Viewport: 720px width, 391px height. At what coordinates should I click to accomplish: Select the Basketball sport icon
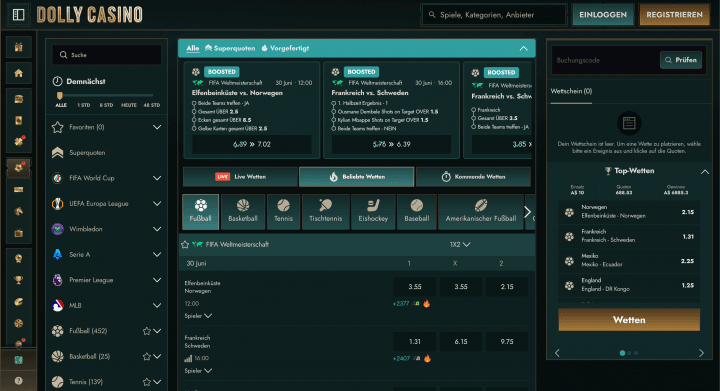(243, 212)
